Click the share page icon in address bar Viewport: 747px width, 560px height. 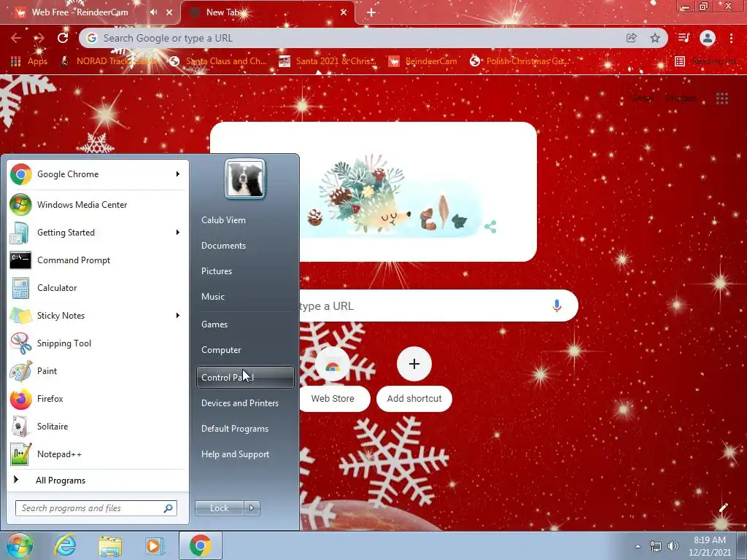pos(631,38)
